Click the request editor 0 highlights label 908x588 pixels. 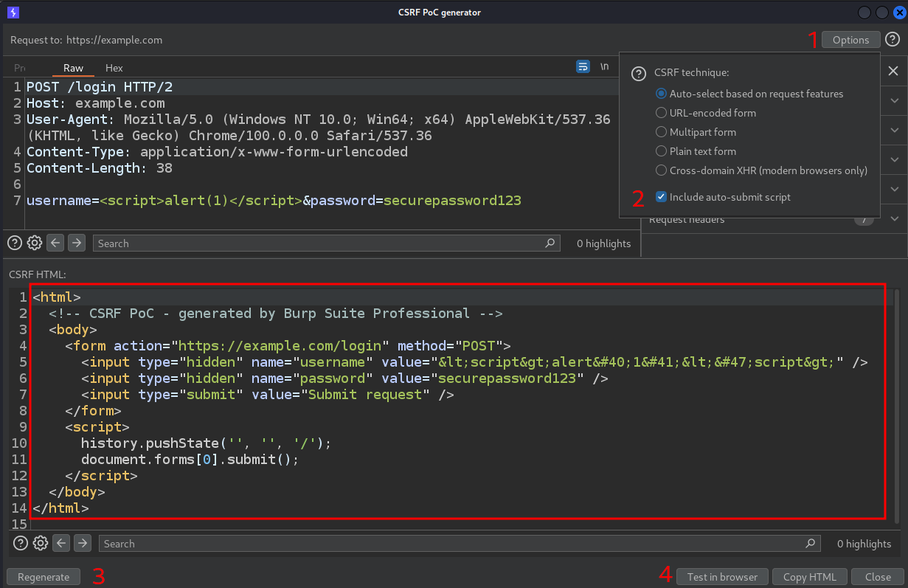pyautogui.click(x=604, y=243)
